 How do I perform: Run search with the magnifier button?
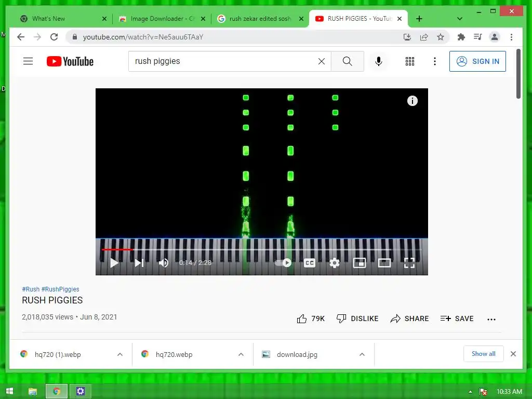coord(347,61)
